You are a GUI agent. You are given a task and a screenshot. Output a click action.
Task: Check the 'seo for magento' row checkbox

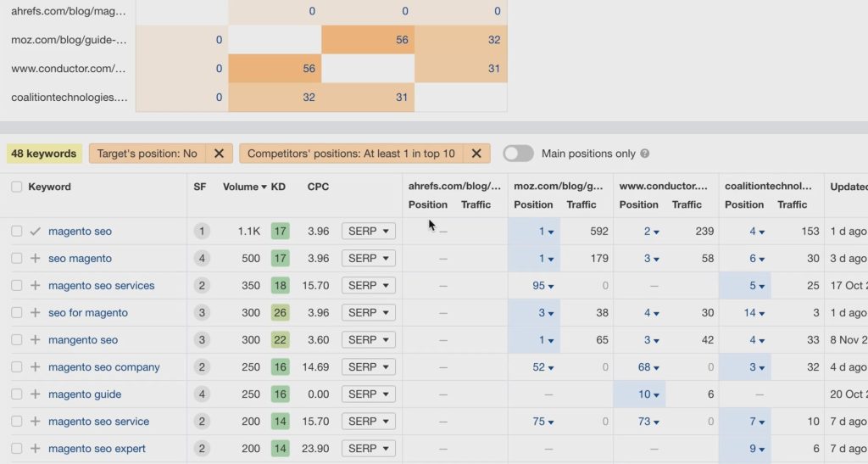point(17,312)
